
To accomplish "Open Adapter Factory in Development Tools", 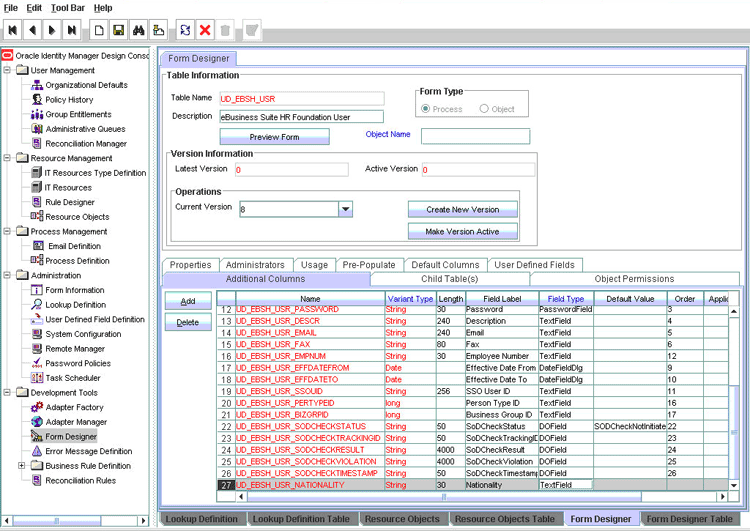I will pos(74,407).
